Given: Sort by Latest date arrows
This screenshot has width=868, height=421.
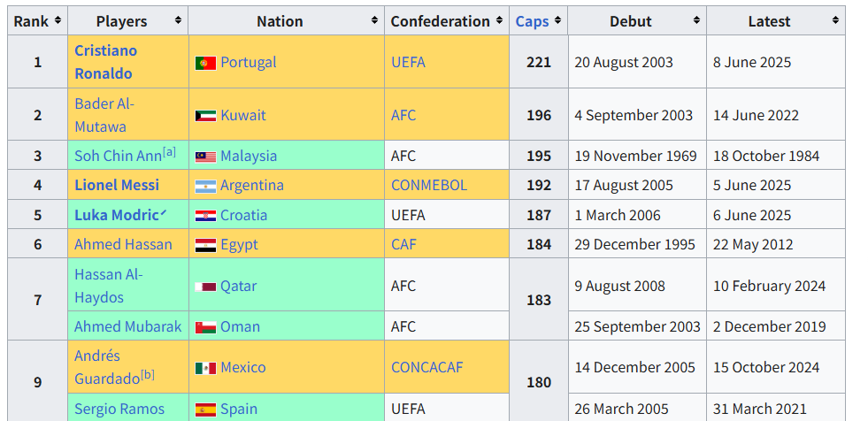Looking at the screenshot, I should [835, 21].
